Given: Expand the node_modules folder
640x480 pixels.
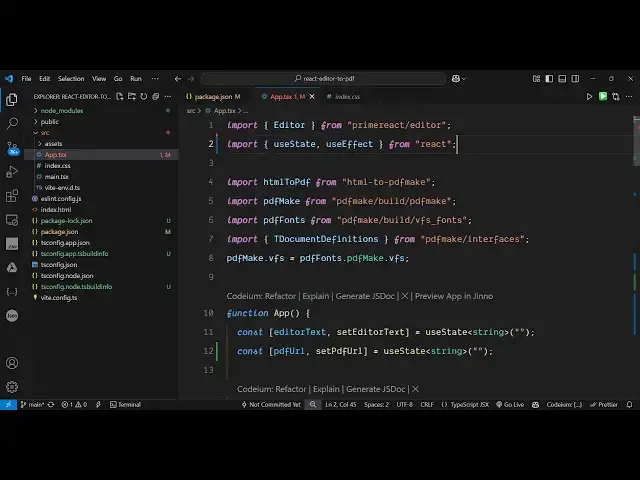Looking at the screenshot, I should click(36, 111).
